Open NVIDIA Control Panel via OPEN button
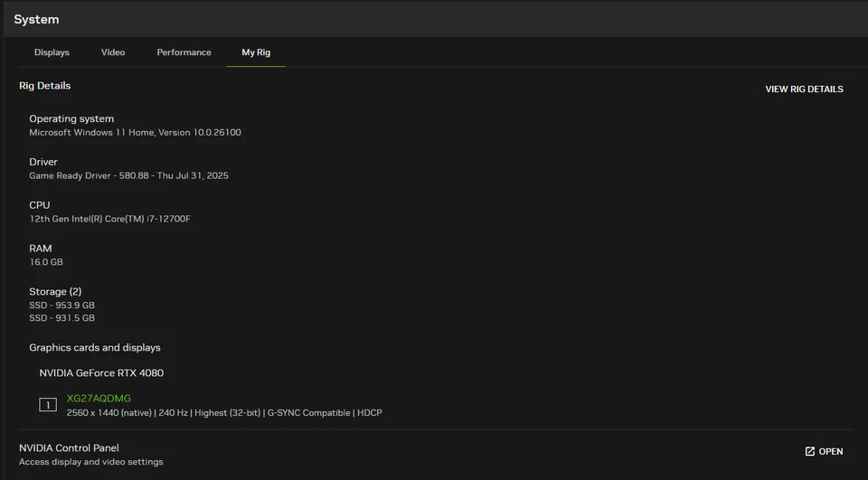This screenshot has width=868, height=480. pos(824,452)
